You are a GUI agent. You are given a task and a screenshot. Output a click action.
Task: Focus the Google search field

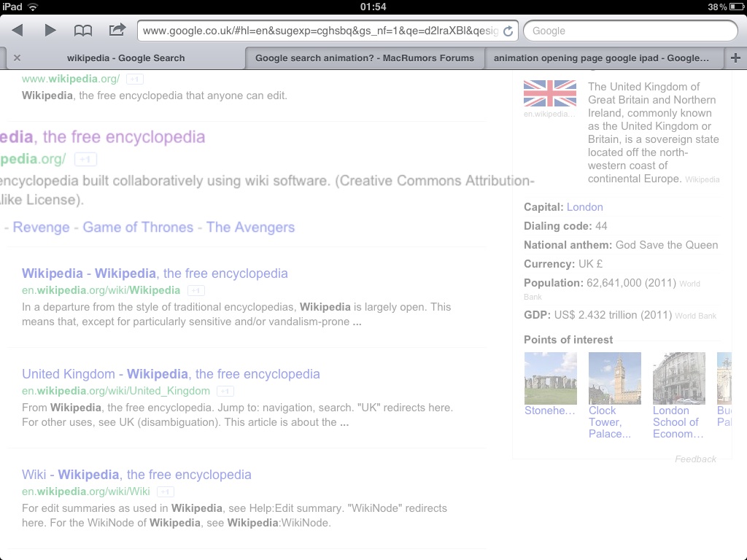pyautogui.click(x=630, y=31)
